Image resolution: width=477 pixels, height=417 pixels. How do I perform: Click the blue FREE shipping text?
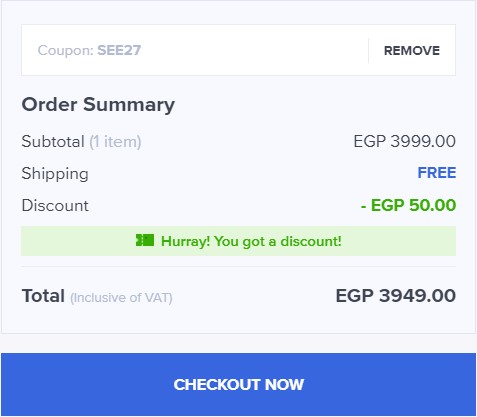[437, 173]
